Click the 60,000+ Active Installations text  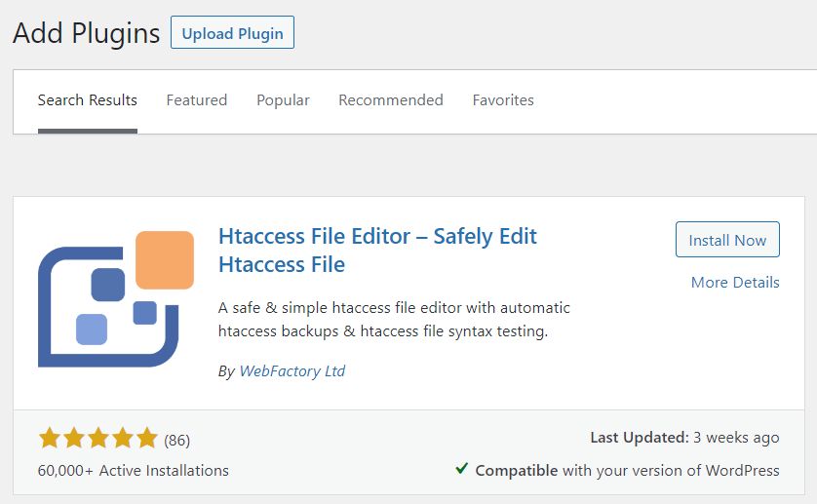click(x=134, y=471)
